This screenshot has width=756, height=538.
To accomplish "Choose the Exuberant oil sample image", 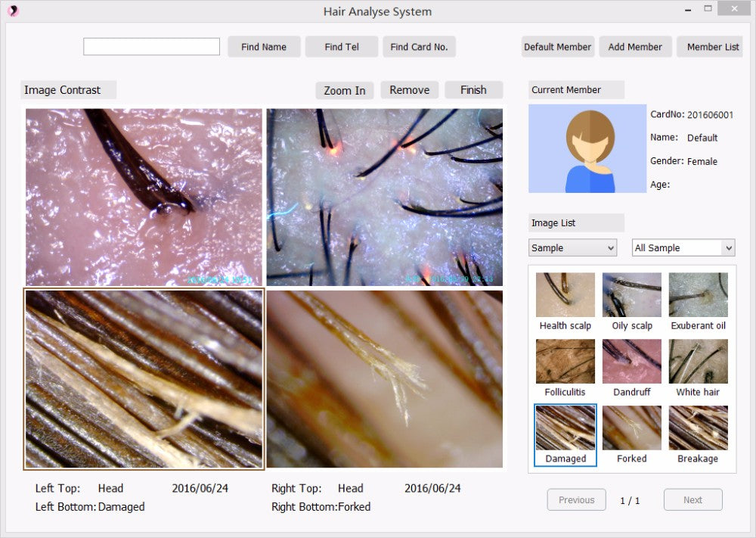I will click(698, 295).
